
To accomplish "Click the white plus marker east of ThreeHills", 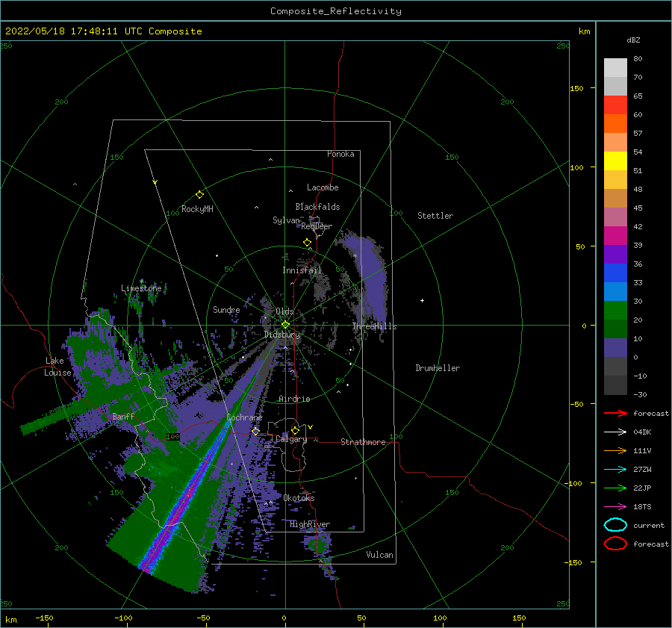I will 422,300.
